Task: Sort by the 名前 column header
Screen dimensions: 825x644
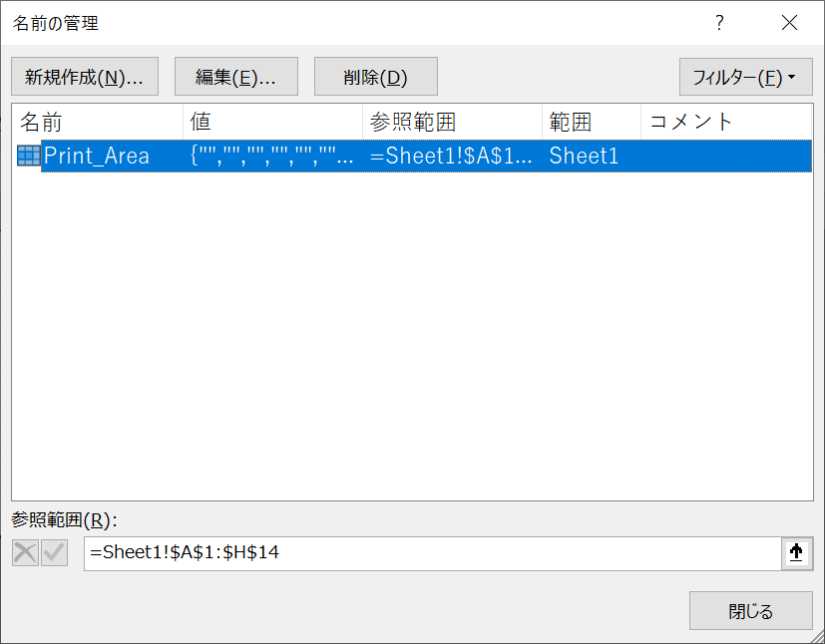Action: pyautogui.click(x=98, y=122)
